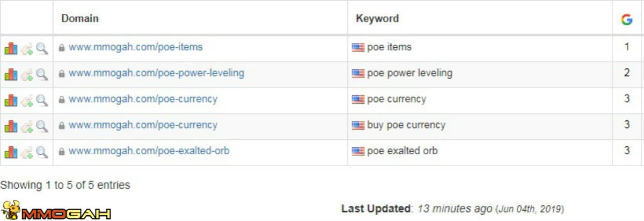Screen dimensions: 644x221
Task: Sort table by Domain column header
Action: tap(80, 18)
